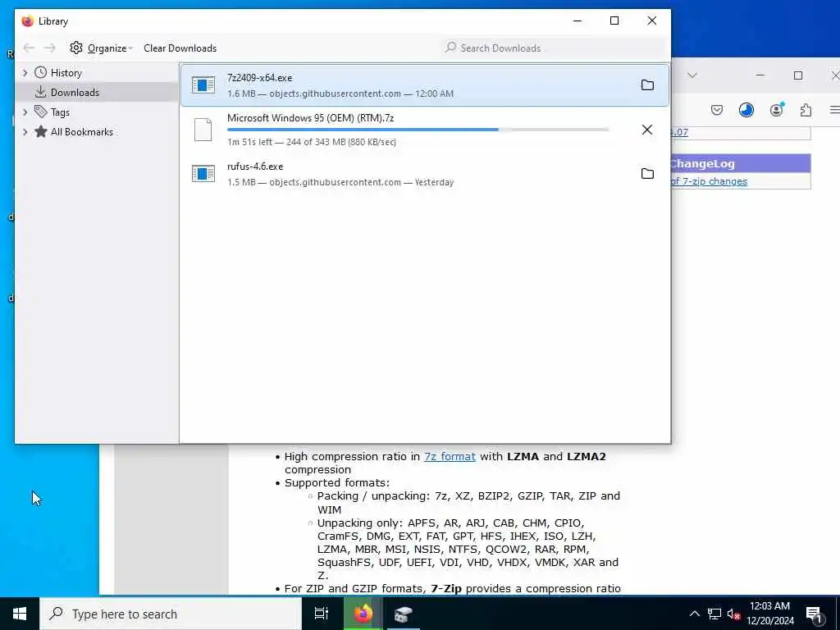
Task: Select 7z2409-x64.exe download entry
Action: 425,85
